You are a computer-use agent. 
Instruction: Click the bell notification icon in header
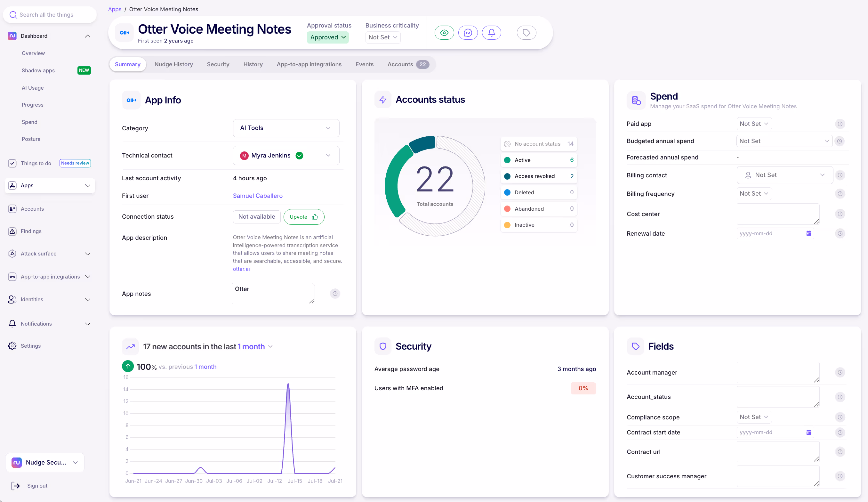click(492, 33)
